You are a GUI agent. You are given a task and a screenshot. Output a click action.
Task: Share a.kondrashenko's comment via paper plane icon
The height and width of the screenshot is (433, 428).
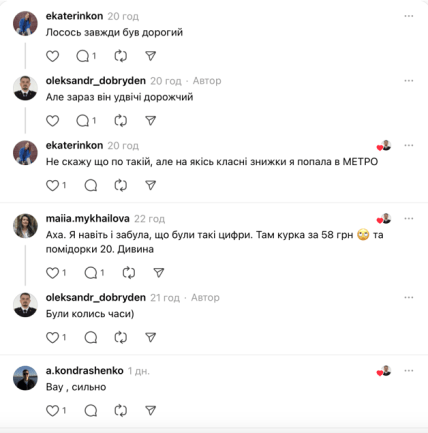151,411
